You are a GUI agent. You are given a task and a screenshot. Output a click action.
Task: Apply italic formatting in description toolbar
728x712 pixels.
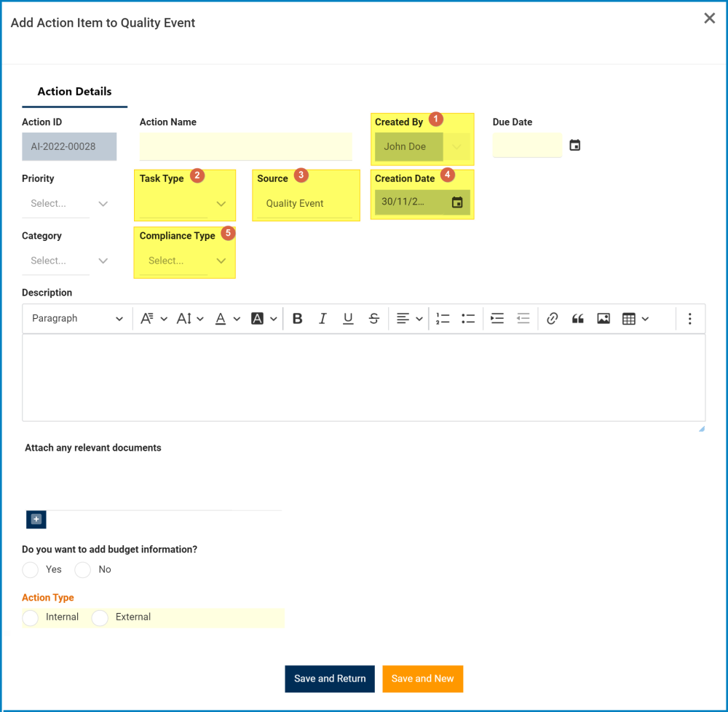[x=323, y=319]
